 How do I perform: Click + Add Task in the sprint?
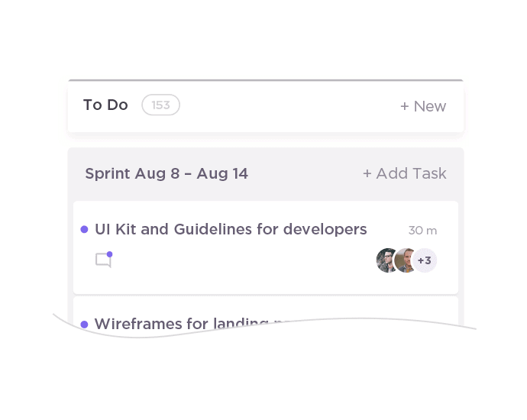click(x=405, y=173)
